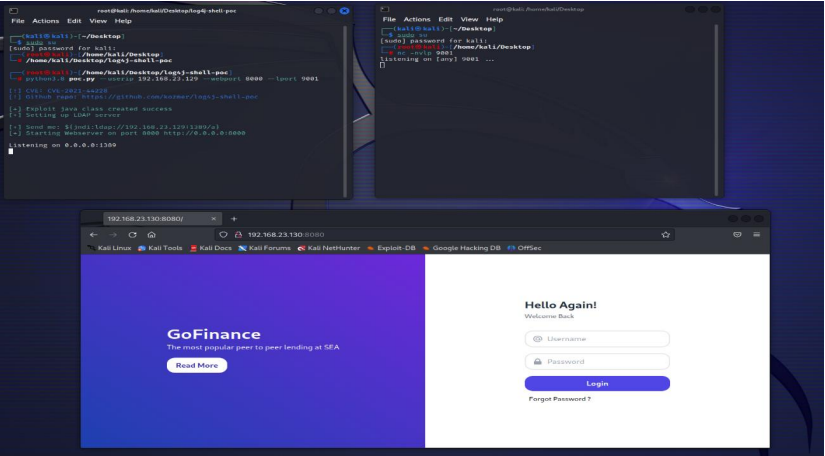Open Edit menu in left terminal
Viewport: 825px width, 456px height.
coord(74,21)
